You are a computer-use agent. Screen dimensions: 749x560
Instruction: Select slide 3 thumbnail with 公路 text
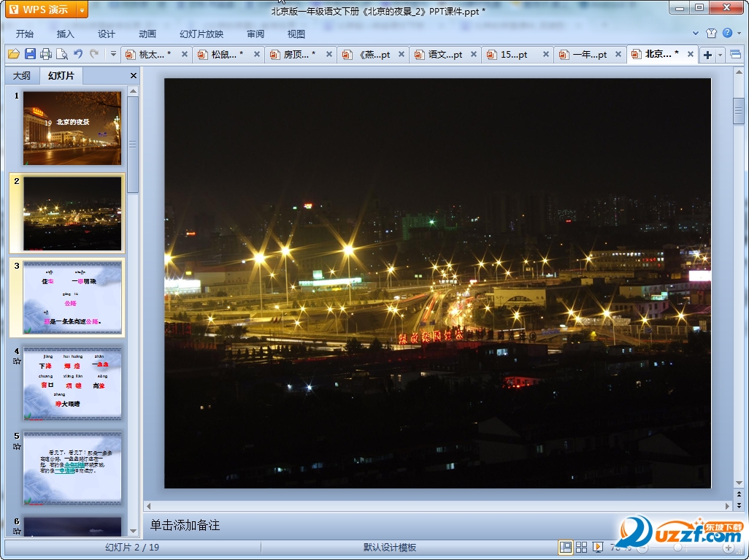(x=72, y=298)
